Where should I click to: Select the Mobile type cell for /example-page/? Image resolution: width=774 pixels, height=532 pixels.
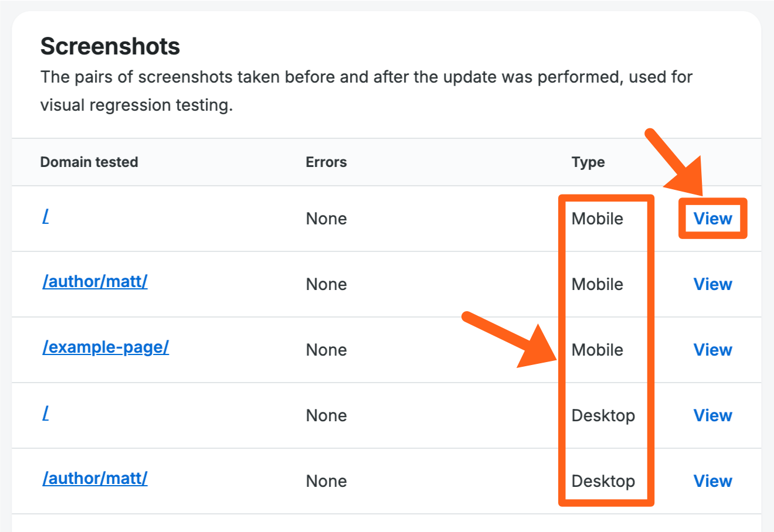click(x=598, y=350)
